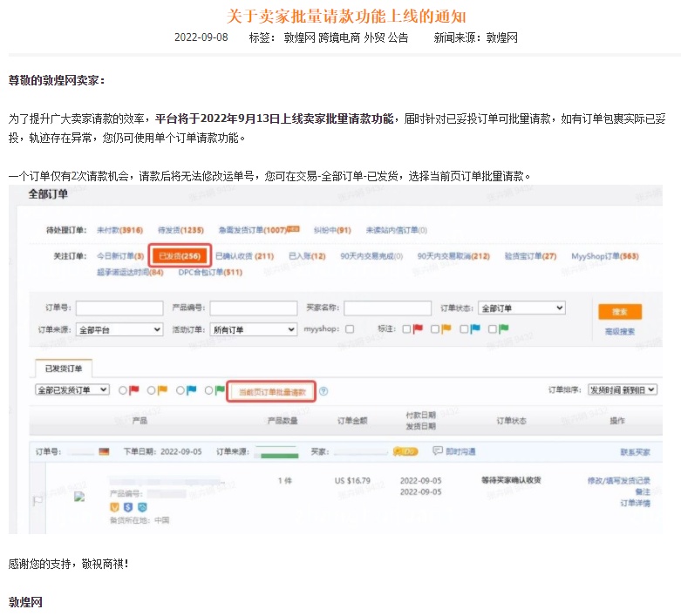Screen dimensions: 681x616
Task: Open the DPC合包订单(511) filter
Action: pyautogui.click(x=210, y=272)
